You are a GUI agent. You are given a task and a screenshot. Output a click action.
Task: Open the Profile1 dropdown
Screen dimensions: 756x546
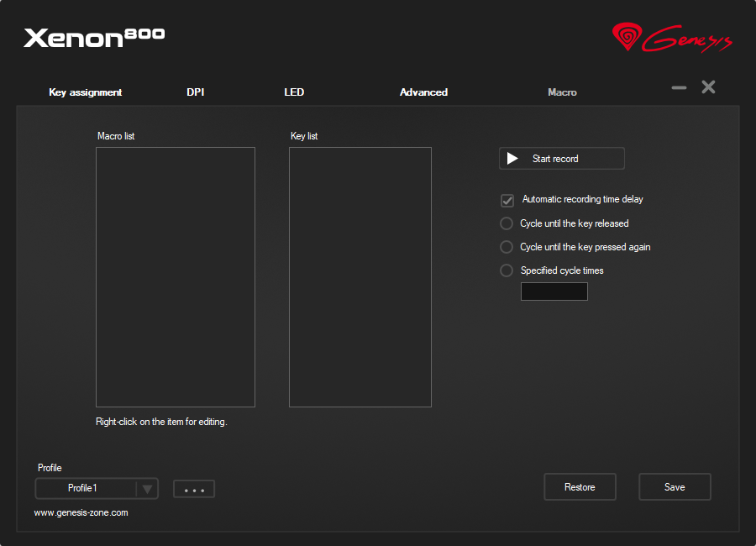pos(97,489)
